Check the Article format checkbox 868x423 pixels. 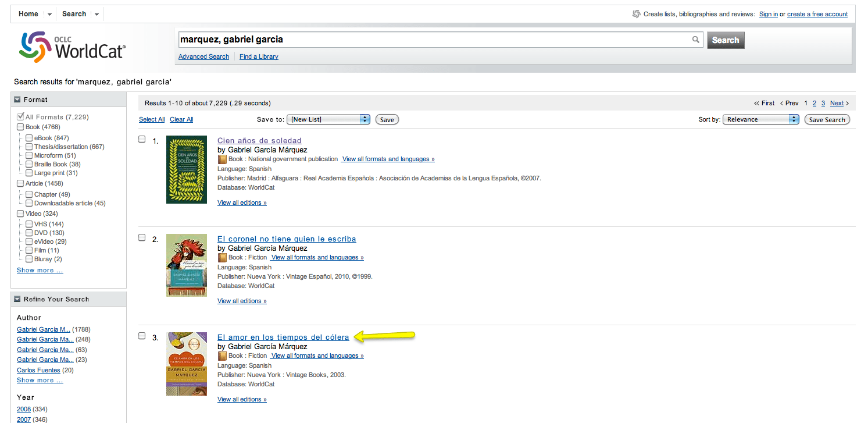20,183
